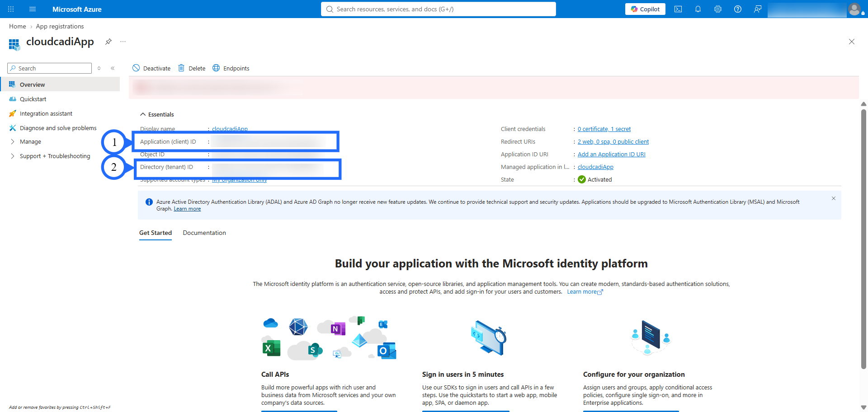
Task: Go to Home breadcrumb
Action: tap(18, 26)
